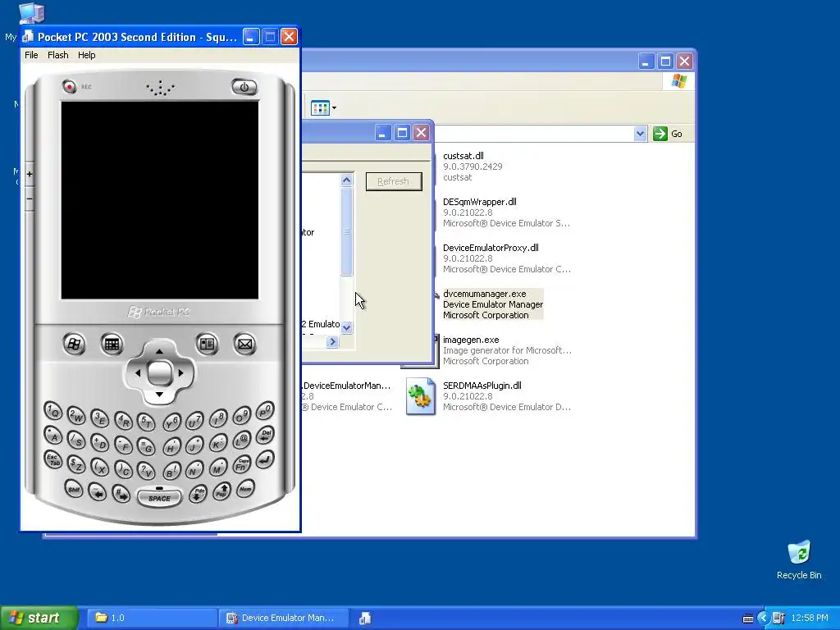Tap the E key on emulator keyboard
Screen dimensions: 840x630
[x=99, y=419]
